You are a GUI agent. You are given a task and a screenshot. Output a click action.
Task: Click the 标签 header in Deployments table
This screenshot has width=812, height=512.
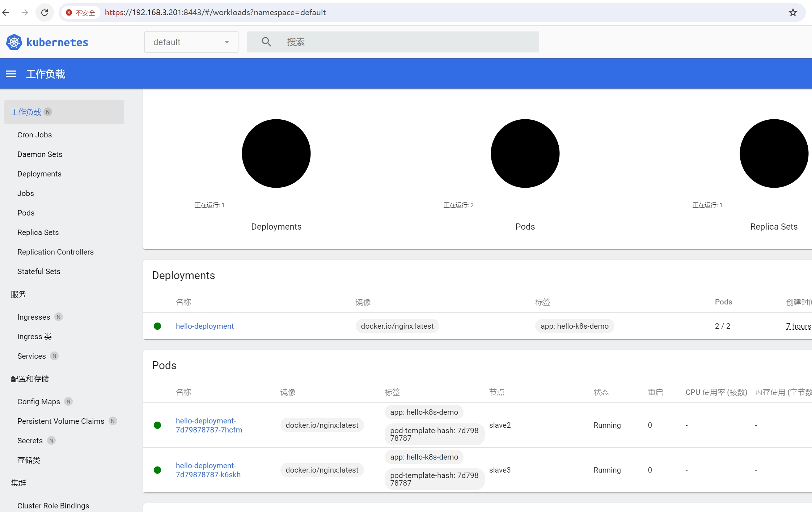[x=543, y=302]
